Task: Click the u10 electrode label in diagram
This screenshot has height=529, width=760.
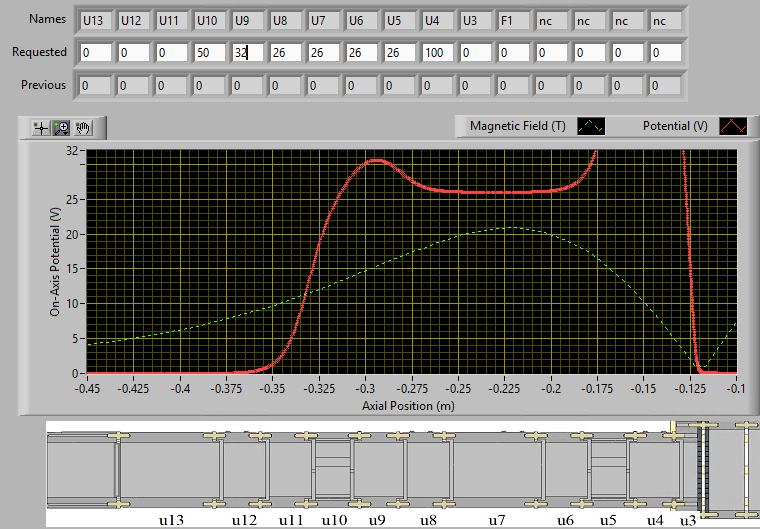Action: pos(334,521)
